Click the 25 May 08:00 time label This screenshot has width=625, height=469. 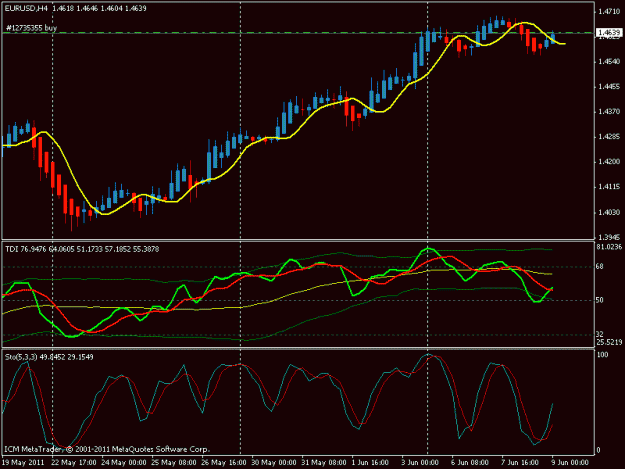pos(173,463)
